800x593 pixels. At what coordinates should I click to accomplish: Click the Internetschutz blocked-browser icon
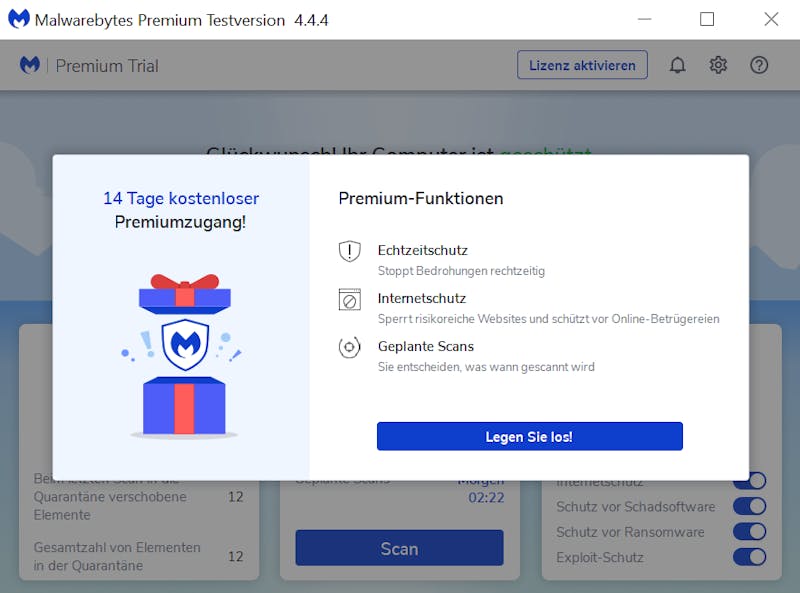coord(349,300)
